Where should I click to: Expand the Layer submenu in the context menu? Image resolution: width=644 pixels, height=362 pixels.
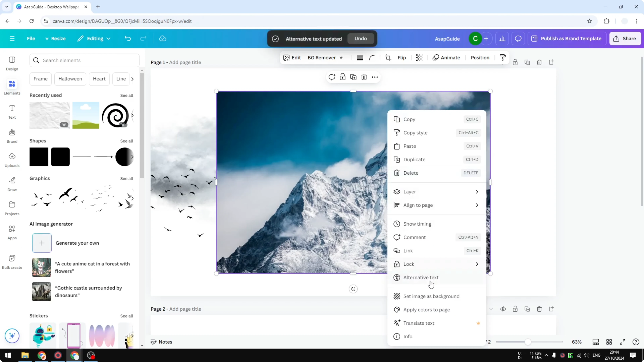[436, 191]
